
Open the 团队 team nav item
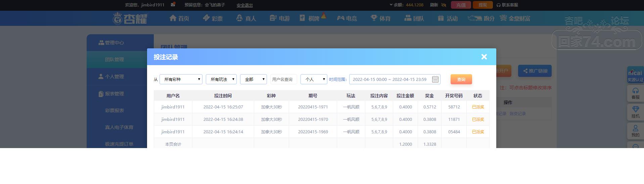(414, 18)
